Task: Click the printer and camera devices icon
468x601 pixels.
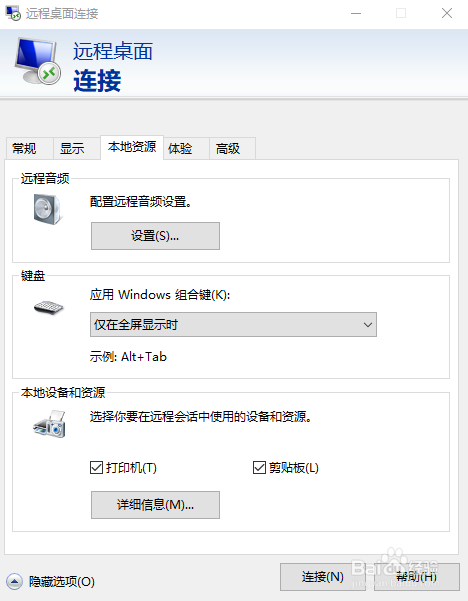Action: 49,424
